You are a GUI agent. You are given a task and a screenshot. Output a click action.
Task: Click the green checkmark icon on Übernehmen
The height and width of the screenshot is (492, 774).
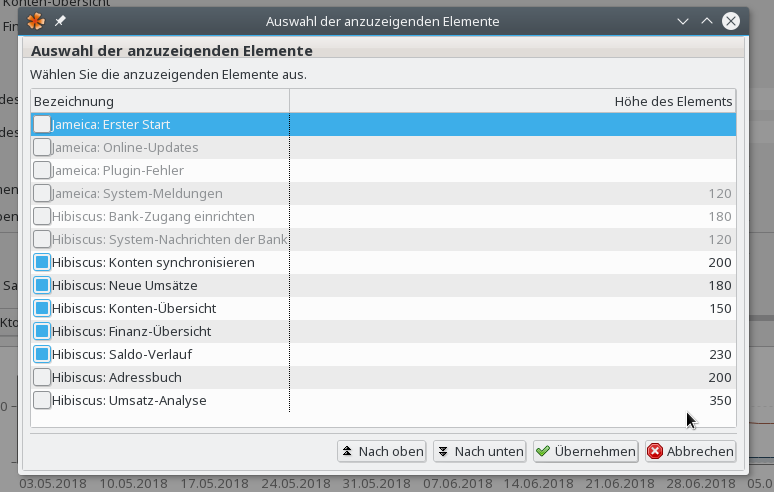point(543,452)
